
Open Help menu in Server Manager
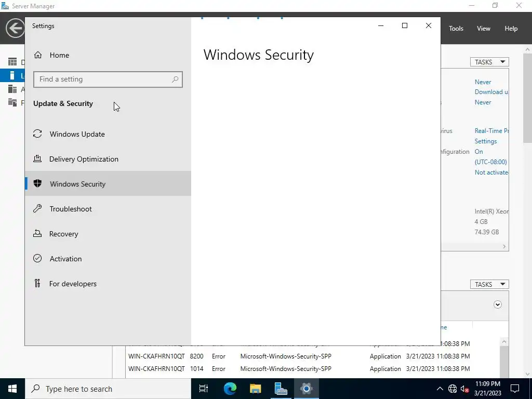pyautogui.click(x=511, y=29)
